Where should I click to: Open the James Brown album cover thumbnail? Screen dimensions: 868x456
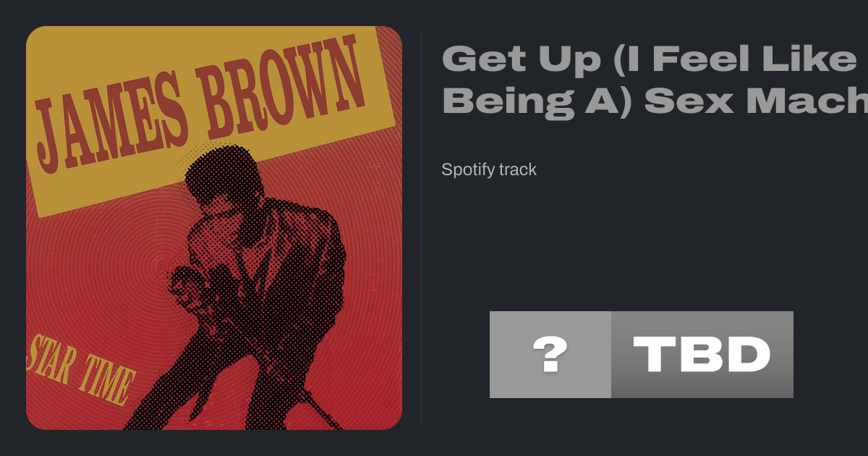pos(214,228)
